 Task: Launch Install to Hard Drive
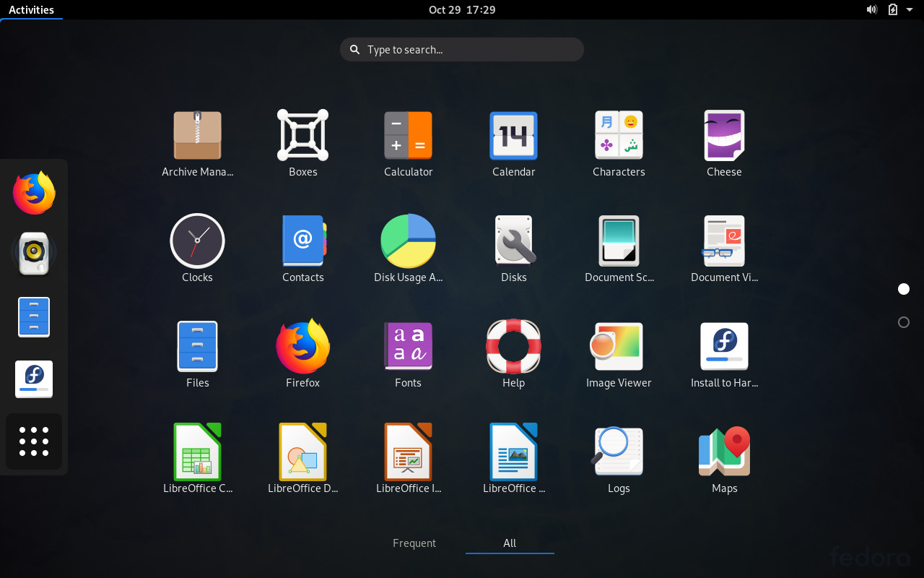(x=724, y=346)
